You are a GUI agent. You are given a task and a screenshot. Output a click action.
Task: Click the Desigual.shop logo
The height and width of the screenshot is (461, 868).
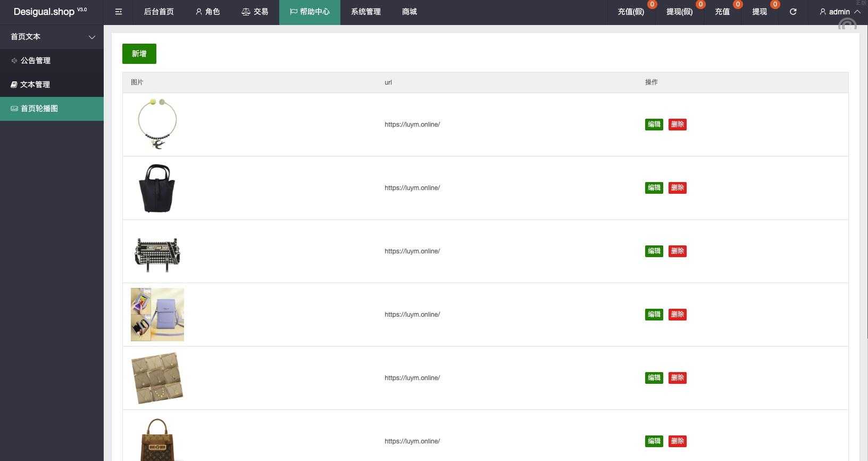point(44,12)
